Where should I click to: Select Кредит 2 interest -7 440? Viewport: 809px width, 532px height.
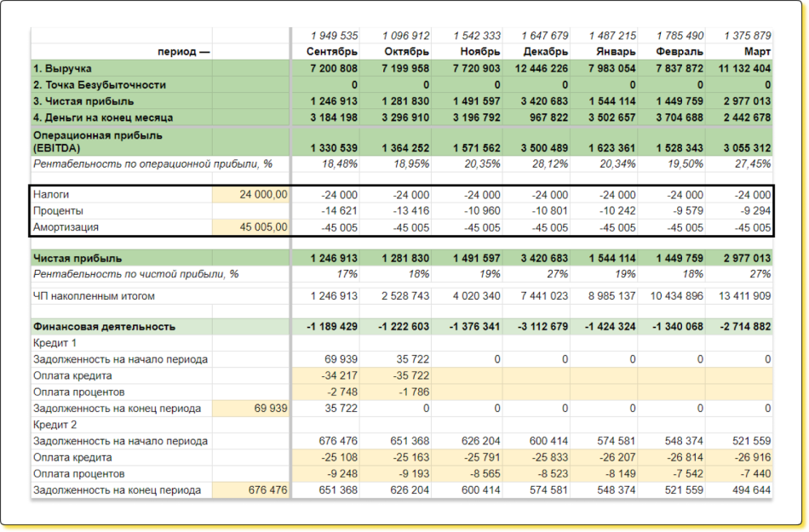756,474
